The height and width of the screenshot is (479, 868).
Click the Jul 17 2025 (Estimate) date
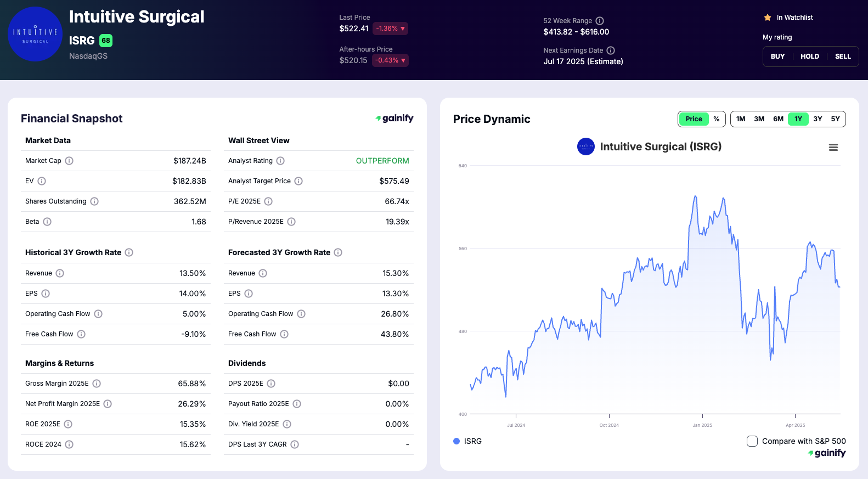click(x=583, y=61)
